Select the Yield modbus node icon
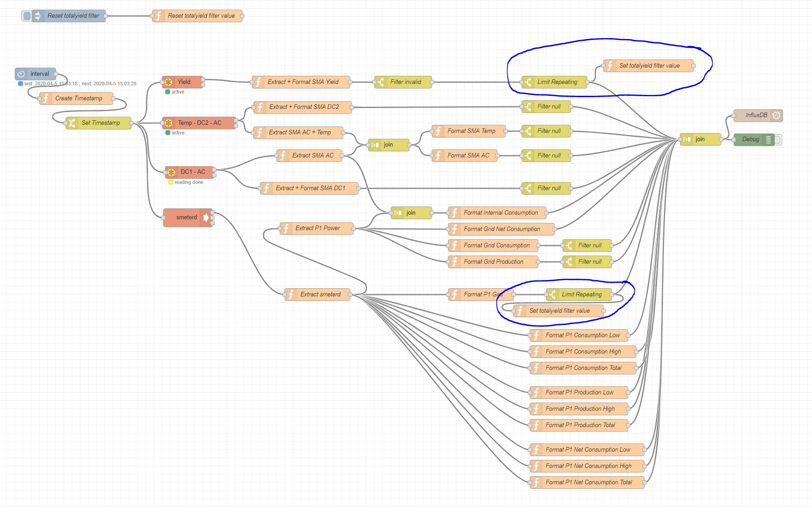Viewport: 812px width, 507px height. [168, 82]
